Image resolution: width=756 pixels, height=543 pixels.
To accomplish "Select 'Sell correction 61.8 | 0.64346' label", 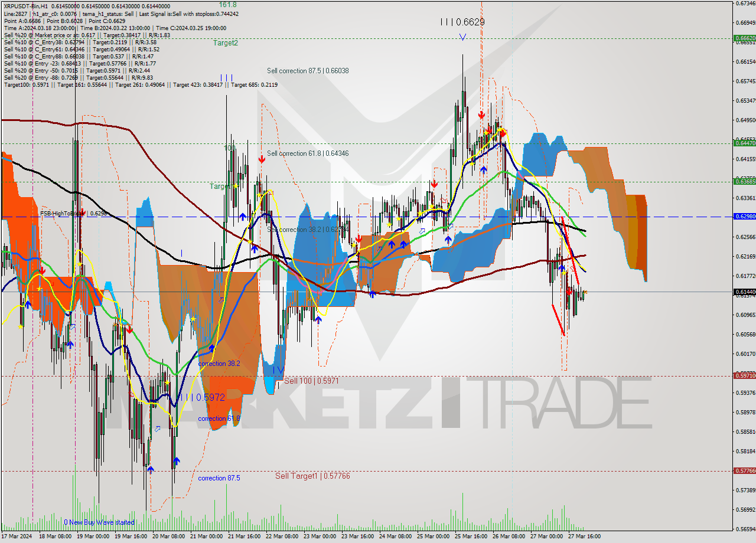I will (x=308, y=153).
